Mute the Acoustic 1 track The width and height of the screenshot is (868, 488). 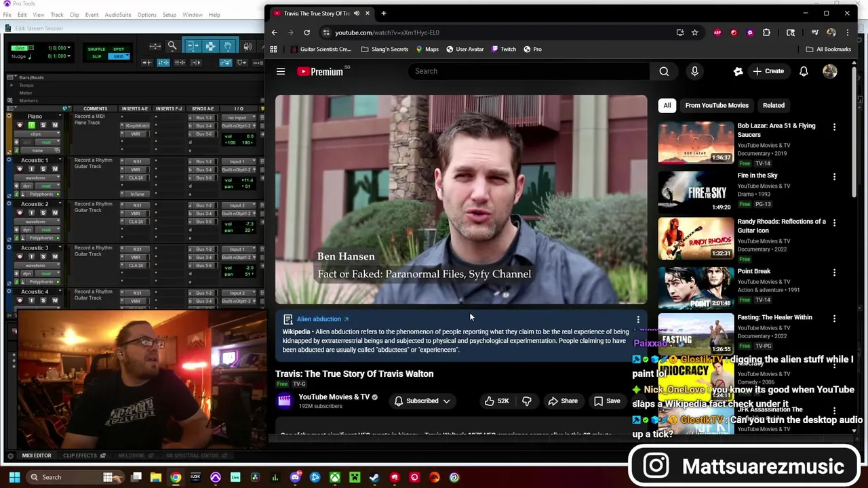[x=55, y=169]
